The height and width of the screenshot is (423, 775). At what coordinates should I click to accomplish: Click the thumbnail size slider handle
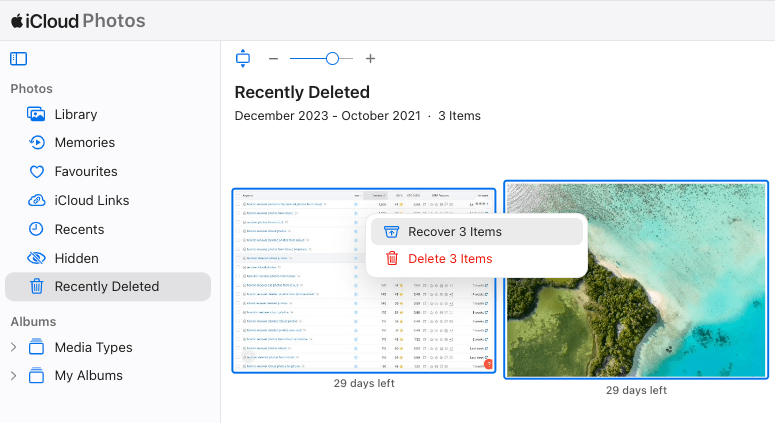332,59
